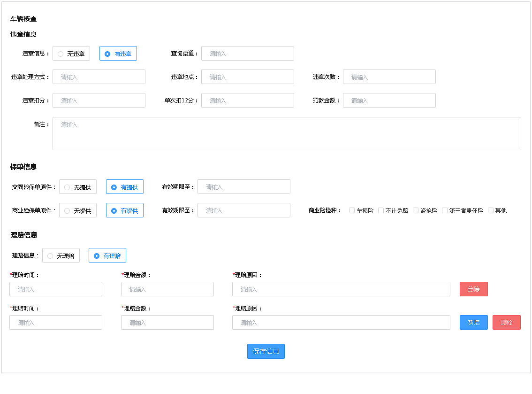Click the 保存信息 button
The image size is (532, 394).
[x=266, y=351]
